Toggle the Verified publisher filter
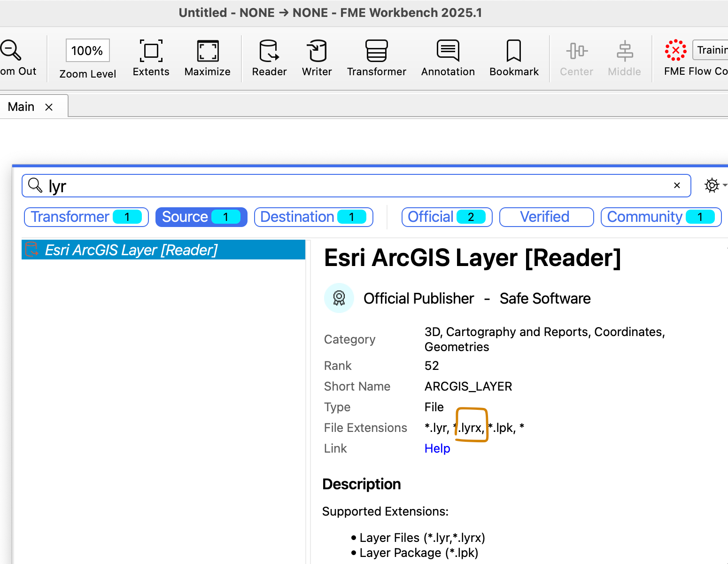The width and height of the screenshot is (728, 564). click(547, 217)
